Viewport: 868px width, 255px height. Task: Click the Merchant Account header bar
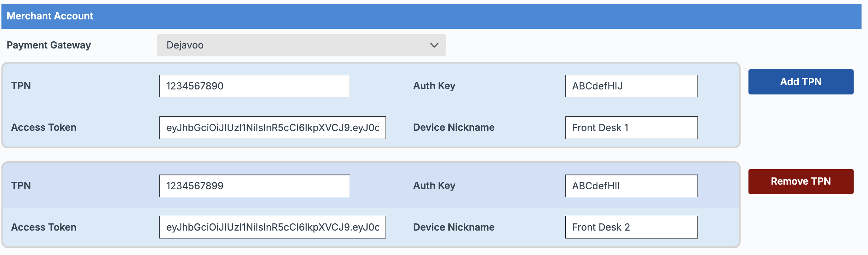coord(431,16)
